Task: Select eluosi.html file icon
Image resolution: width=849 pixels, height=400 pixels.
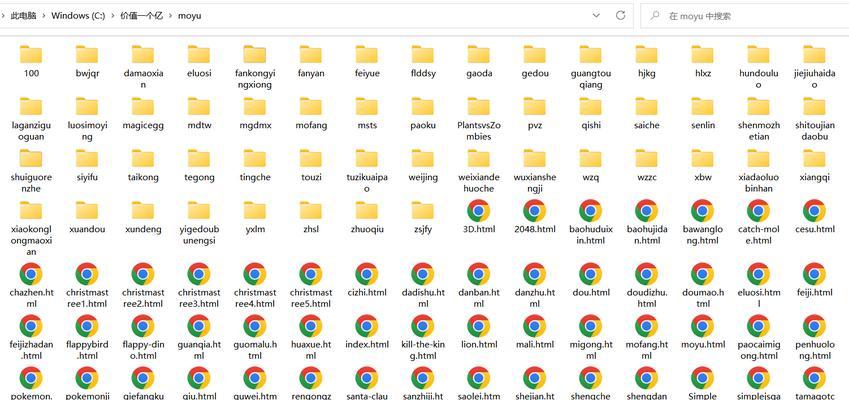Action: point(758,274)
